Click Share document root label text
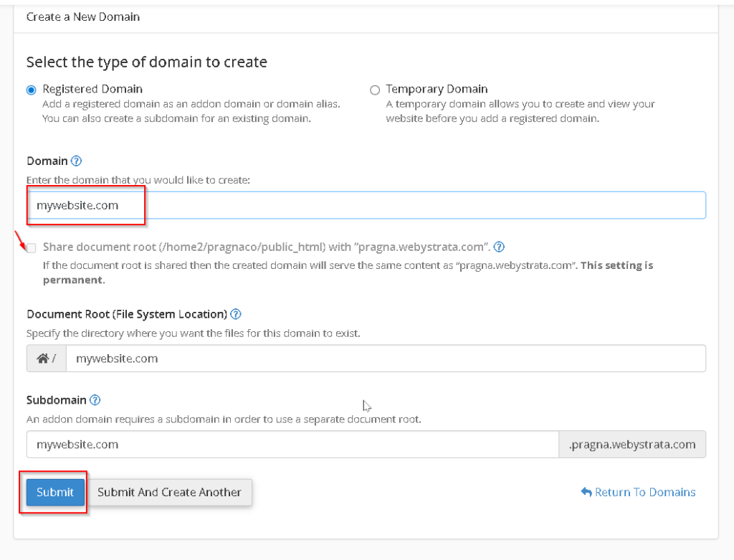734x560 pixels. pyautogui.click(x=267, y=247)
